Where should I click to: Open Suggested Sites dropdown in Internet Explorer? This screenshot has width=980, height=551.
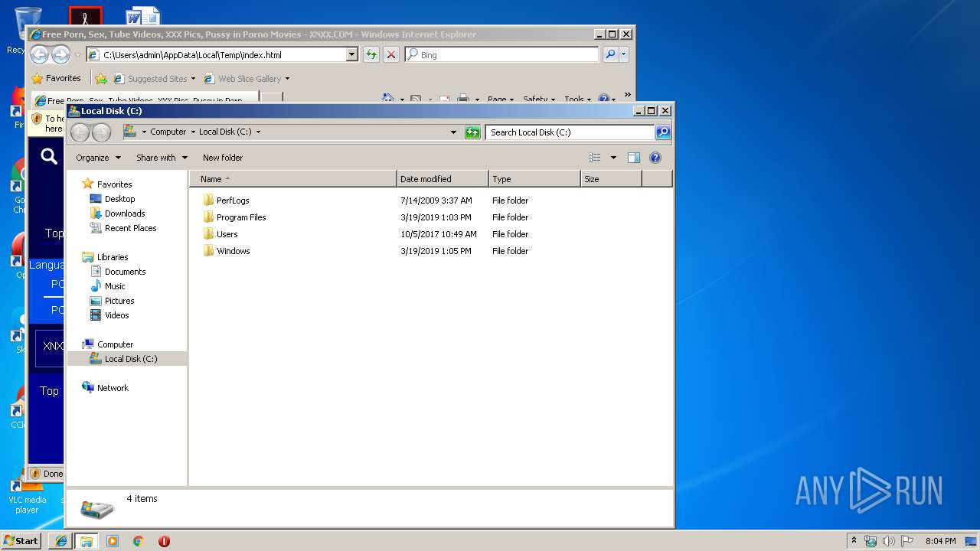tap(193, 79)
